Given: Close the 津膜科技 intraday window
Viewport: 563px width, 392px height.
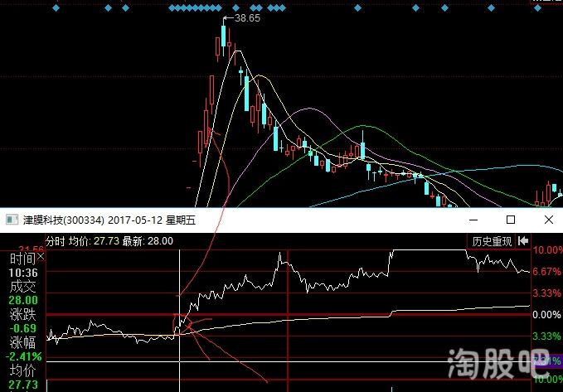Looking at the screenshot, I should 549,220.
